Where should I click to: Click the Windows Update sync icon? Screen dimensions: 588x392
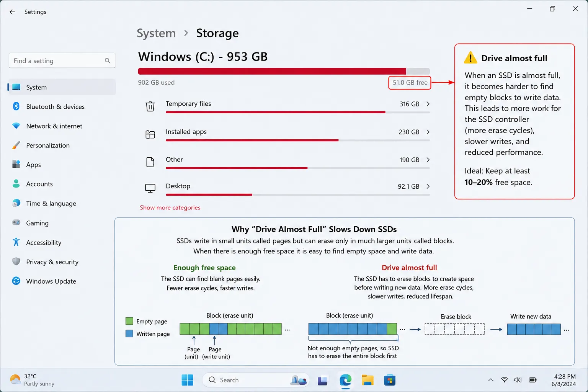click(x=16, y=281)
